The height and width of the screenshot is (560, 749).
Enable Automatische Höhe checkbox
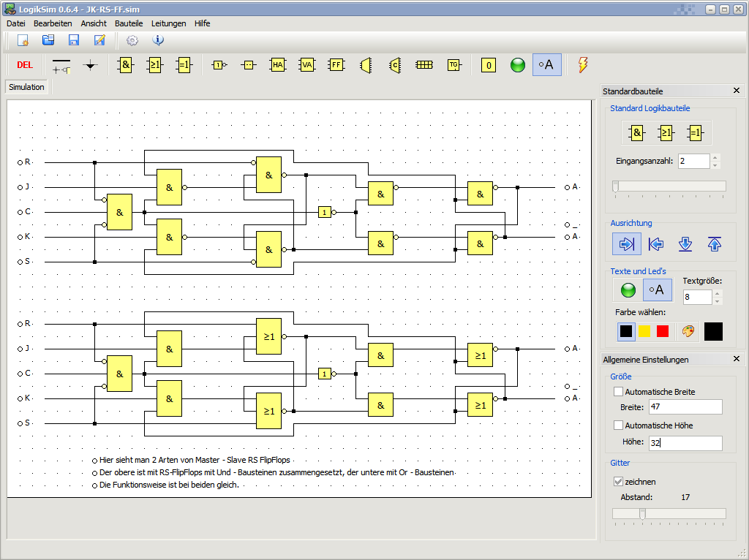[618, 425]
